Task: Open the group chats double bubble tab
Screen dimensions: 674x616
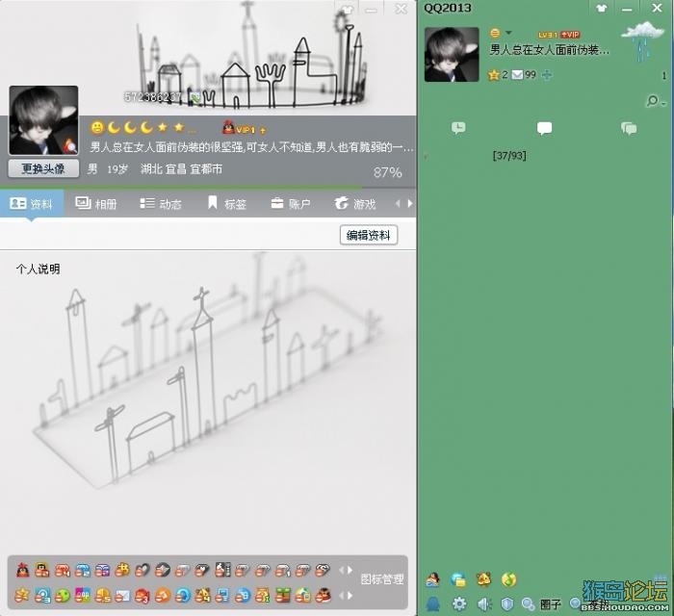Action: (629, 128)
